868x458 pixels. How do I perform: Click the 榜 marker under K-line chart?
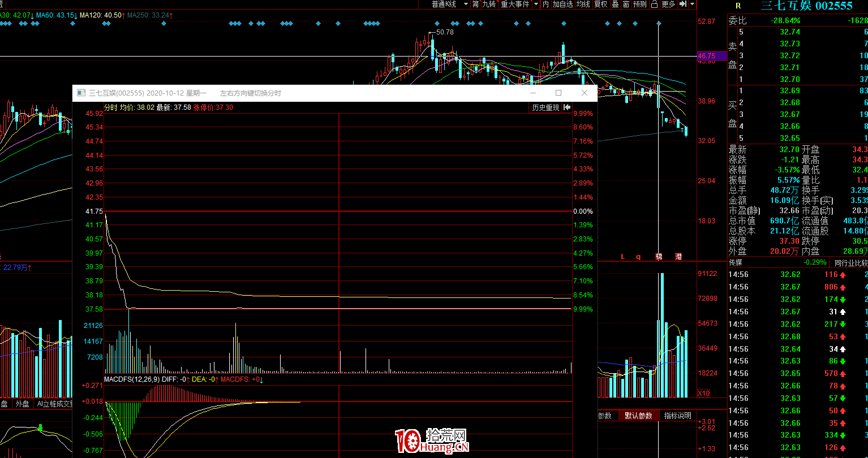coord(659,257)
